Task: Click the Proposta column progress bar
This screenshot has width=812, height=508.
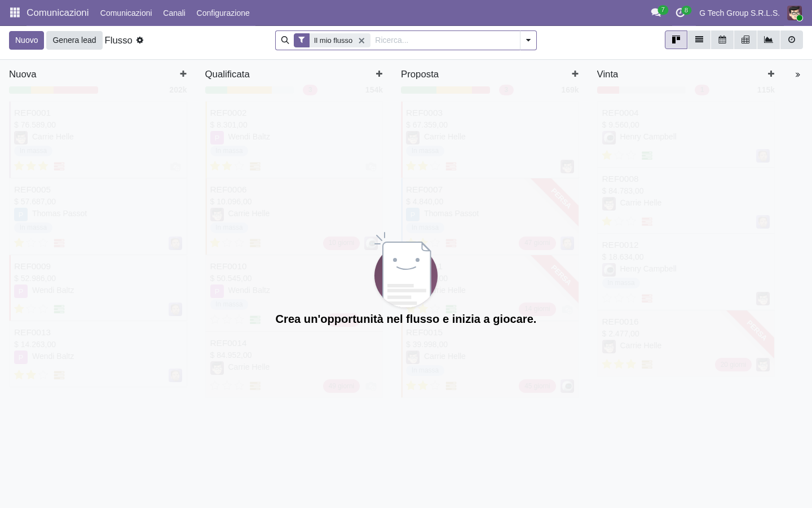Action: (445, 90)
